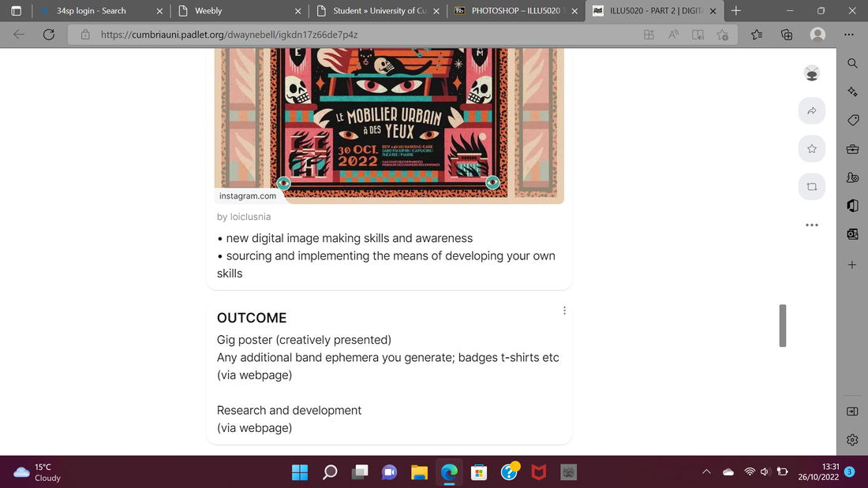Open Games icon in sidebar
Viewport: 868px width, 488px height.
pos(852,177)
